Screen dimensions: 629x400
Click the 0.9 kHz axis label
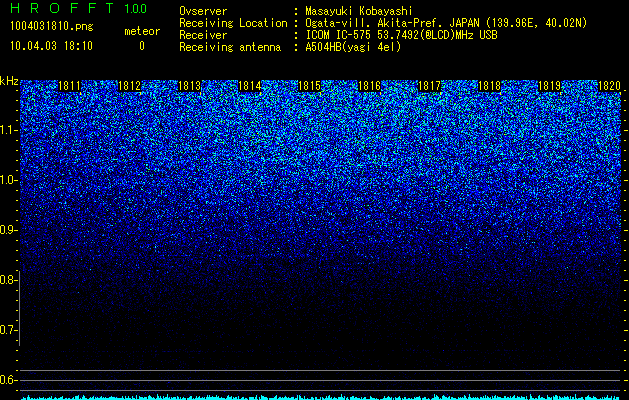point(8,230)
